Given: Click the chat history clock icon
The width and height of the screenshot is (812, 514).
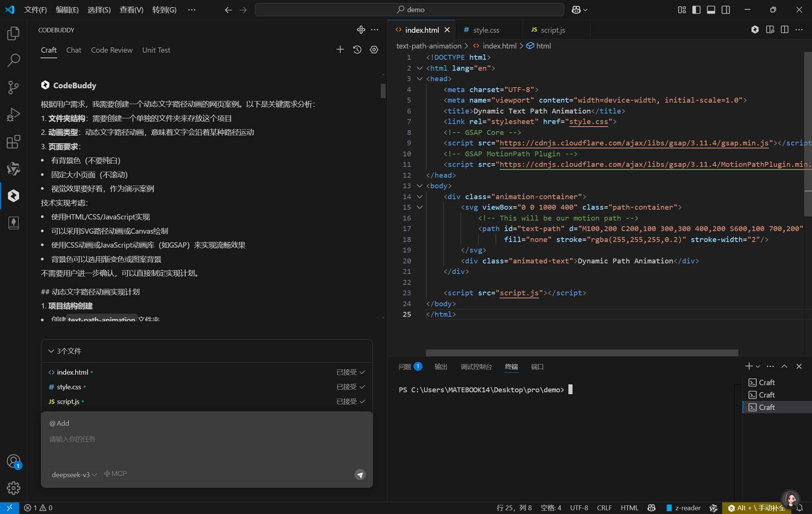Looking at the screenshot, I should point(357,50).
